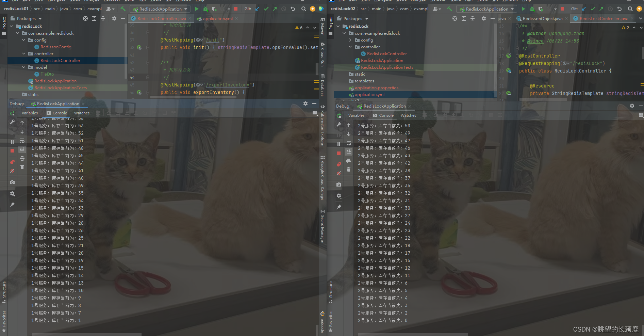The height and width of the screenshot is (336, 644).
Task: Run RedisLockApplication in redisLock02 window
Action: click(523, 9)
